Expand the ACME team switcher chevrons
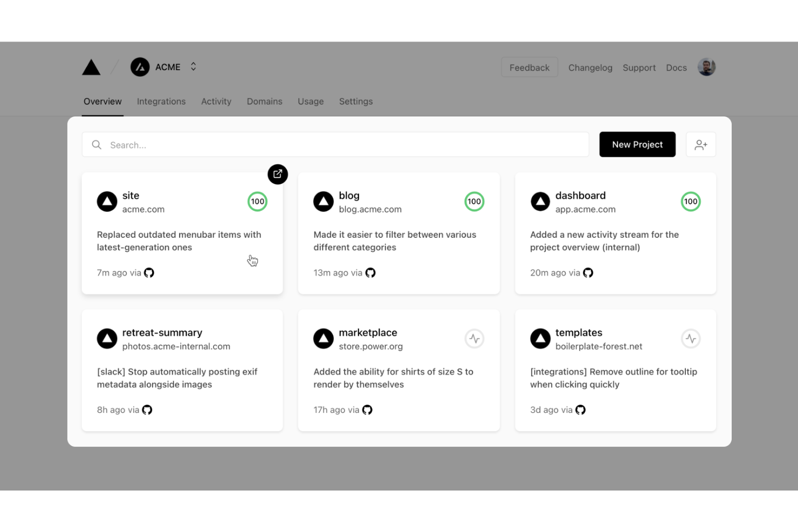This screenshot has height=532, width=798. click(193, 66)
